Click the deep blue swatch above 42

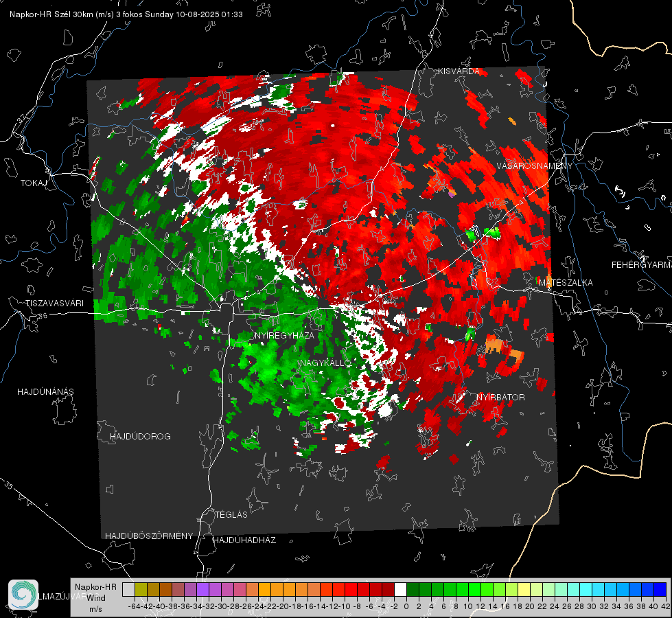[x=660, y=589]
